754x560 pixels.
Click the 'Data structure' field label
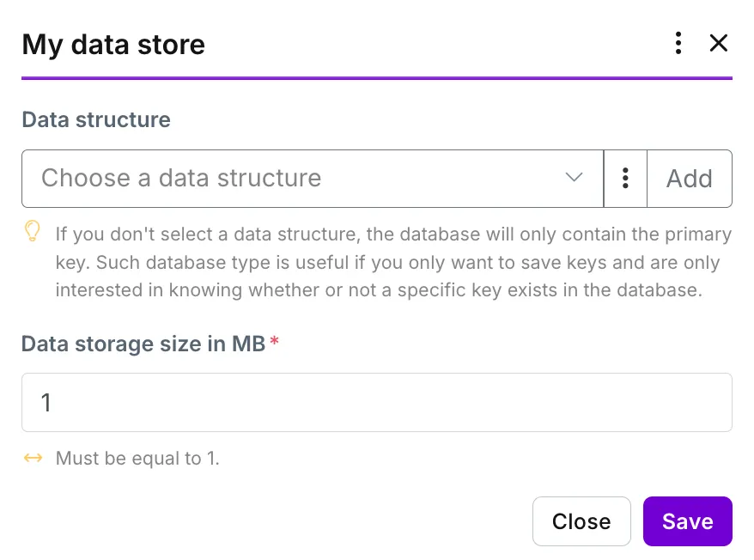point(96,119)
